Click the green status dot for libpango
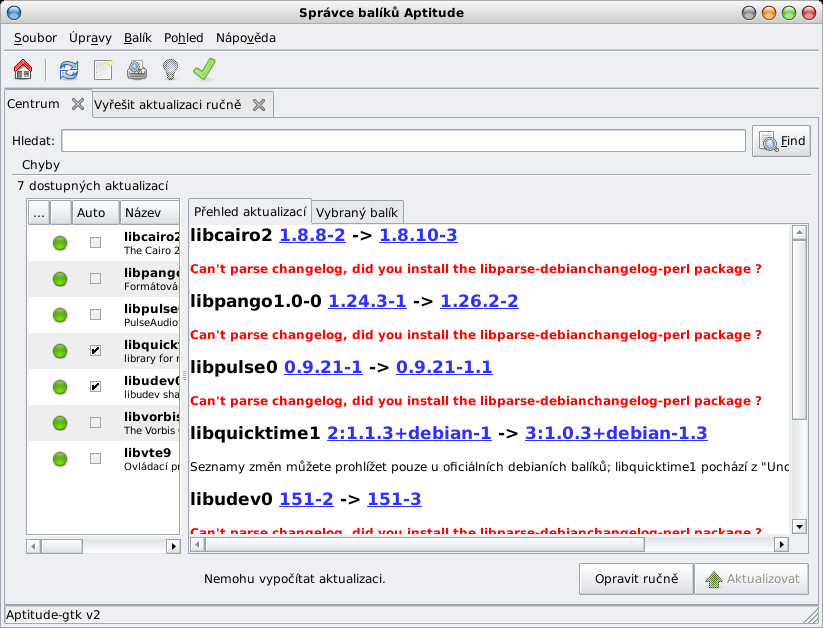823x628 pixels. point(60,279)
